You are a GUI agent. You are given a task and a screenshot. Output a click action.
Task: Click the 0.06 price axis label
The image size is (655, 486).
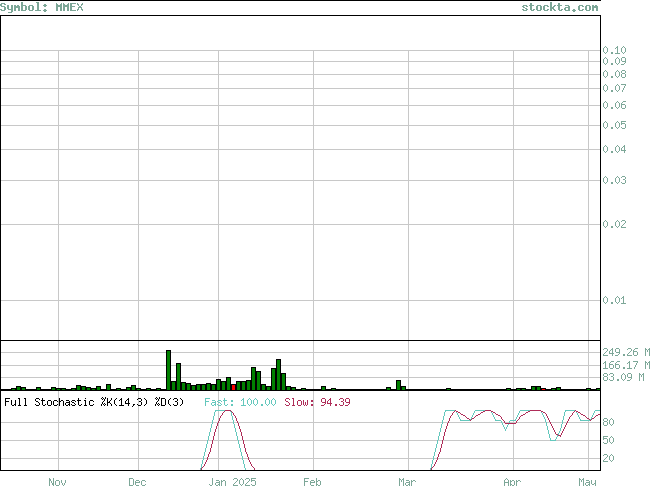(x=614, y=105)
